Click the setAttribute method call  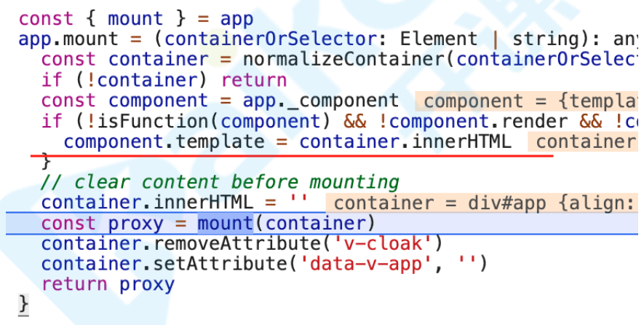coord(220,264)
